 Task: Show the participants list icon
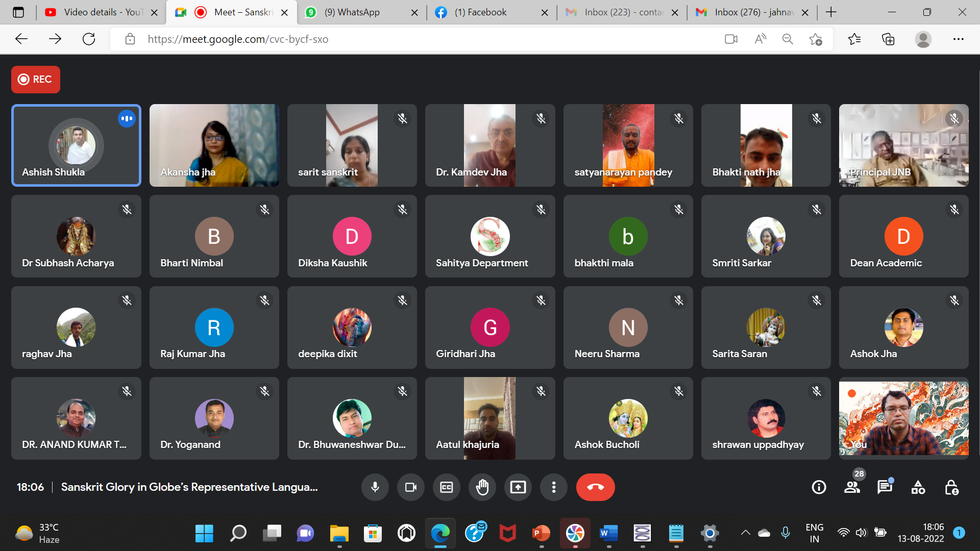point(852,487)
